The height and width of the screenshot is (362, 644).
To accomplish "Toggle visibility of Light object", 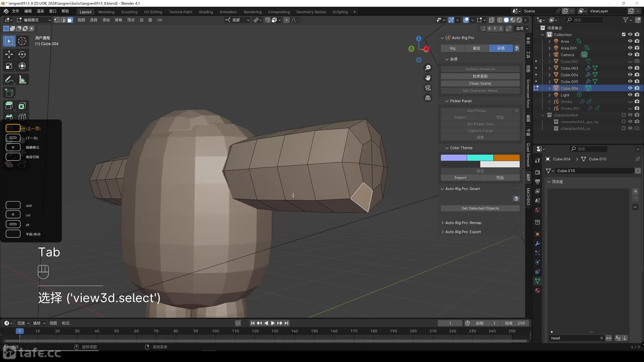I will pyautogui.click(x=630, y=95).
